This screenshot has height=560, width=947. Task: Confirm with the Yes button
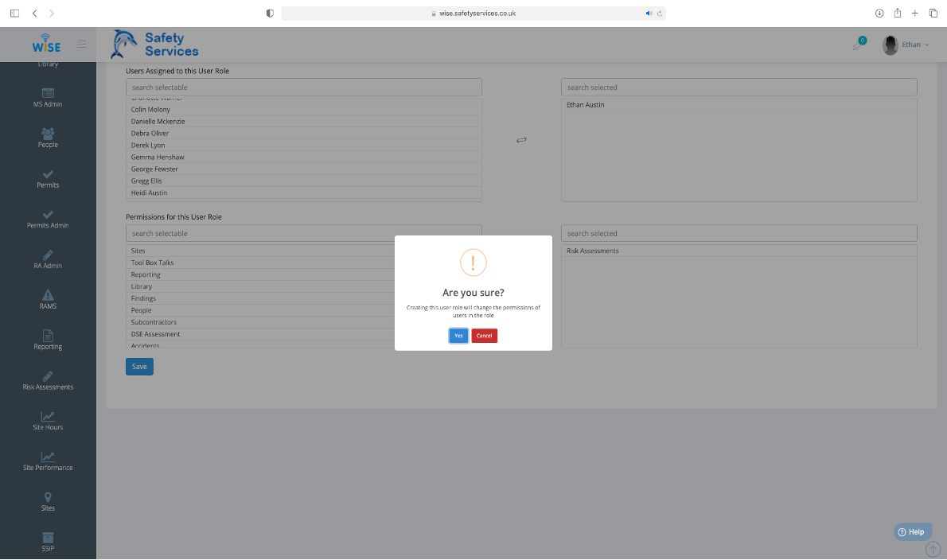458,336
